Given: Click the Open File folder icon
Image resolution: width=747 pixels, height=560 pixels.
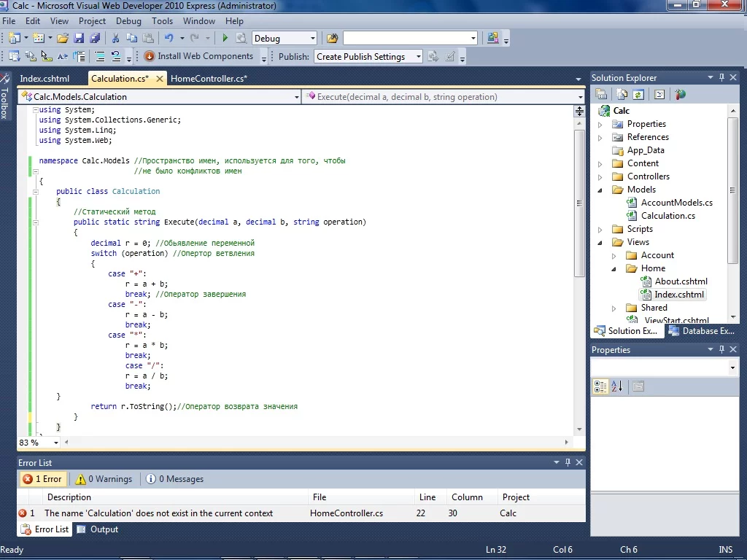Looking at the screenshot, I should 63,38.
